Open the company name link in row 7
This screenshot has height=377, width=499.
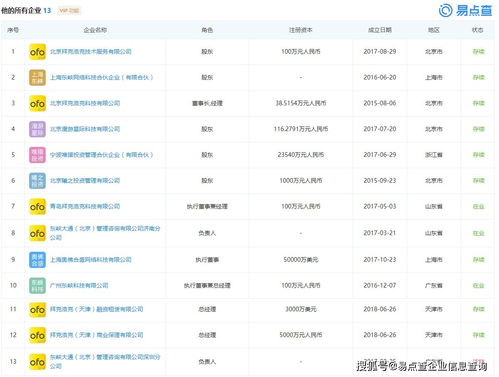[85, 206]
